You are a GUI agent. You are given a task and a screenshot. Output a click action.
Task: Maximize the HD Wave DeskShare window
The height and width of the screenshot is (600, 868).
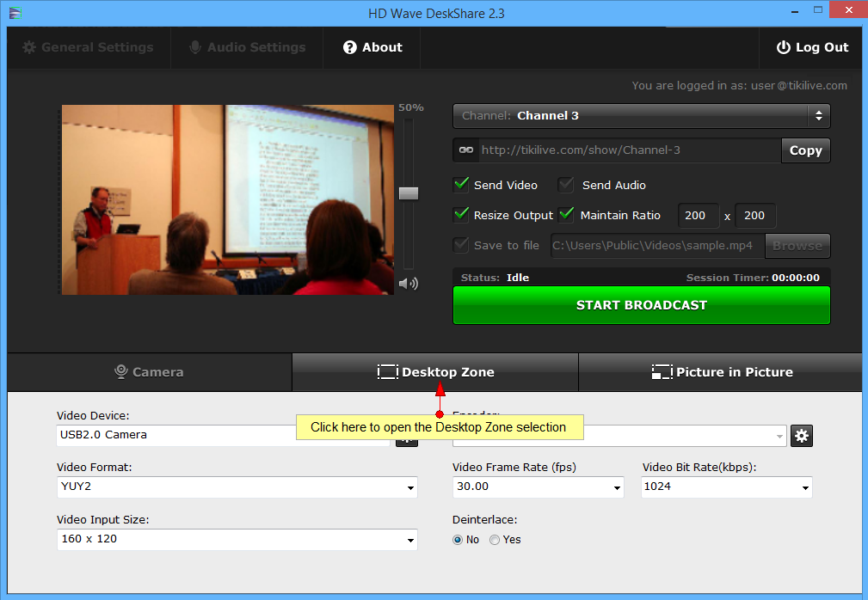[818, 10]
